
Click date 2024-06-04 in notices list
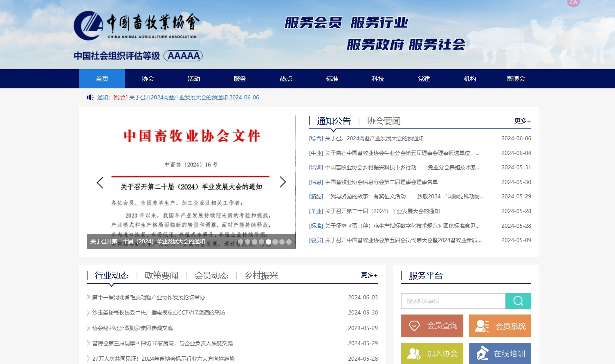516,153
